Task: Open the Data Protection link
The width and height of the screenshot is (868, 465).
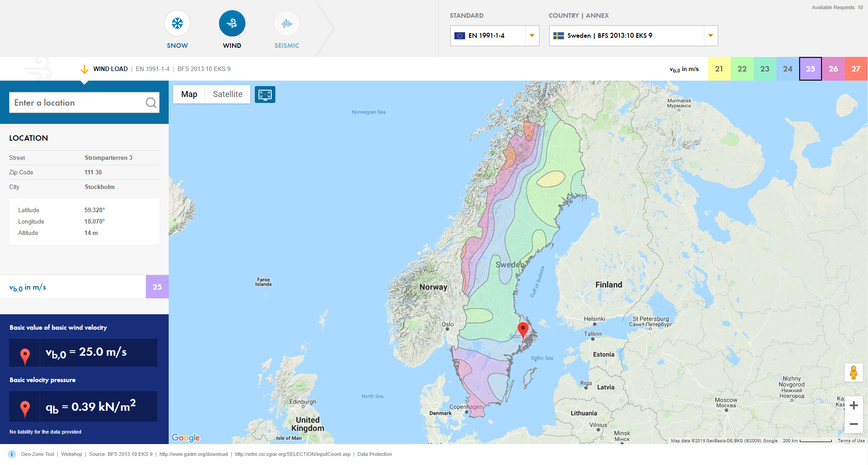Action: pyautogui.click(x=374, y=454)
